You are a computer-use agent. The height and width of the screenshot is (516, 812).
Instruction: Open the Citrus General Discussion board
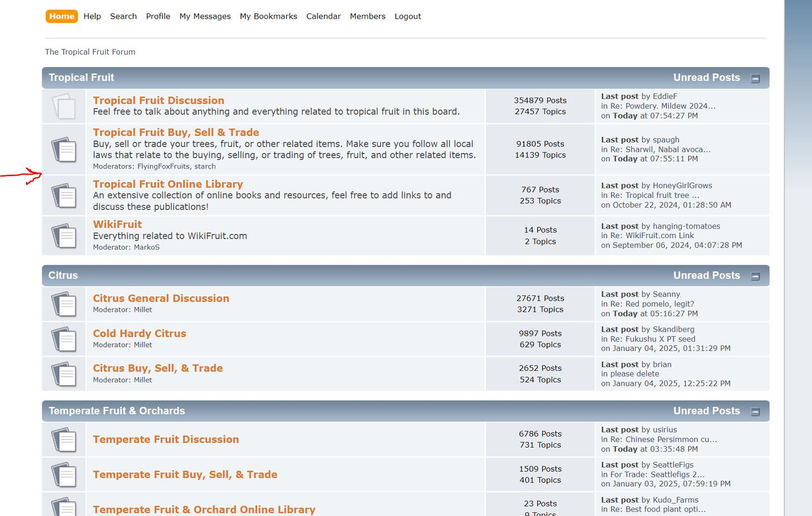pyautogui.click(x=161, y=298)
